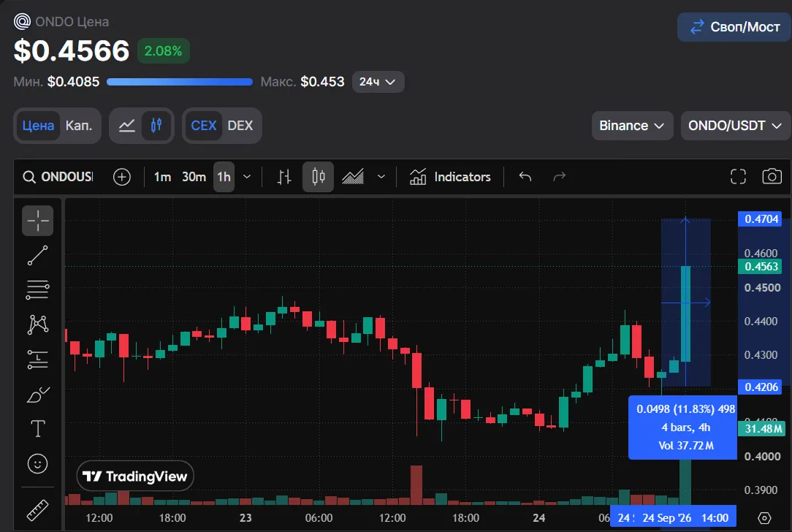Open the ONDO/USDT pair dropdown
Viewport: 792px width, 532px height.
pyautogui.click(x=736, y=126)
